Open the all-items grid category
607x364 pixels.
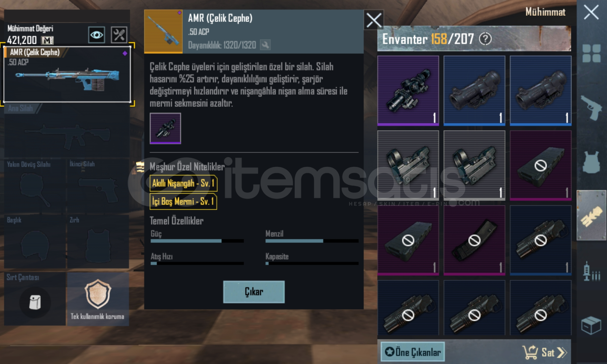point(591,53)
